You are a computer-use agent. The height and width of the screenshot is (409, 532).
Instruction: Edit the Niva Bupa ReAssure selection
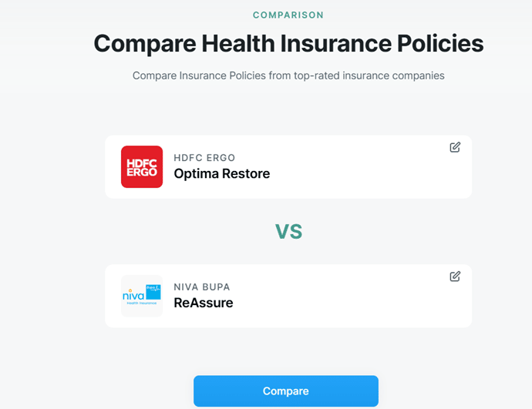click(455, 277)
